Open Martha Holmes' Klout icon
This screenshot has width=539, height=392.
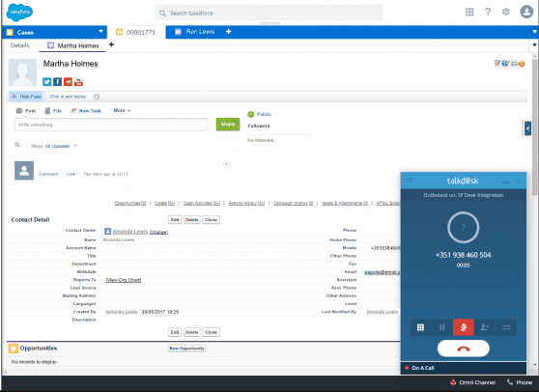(68, 82)
